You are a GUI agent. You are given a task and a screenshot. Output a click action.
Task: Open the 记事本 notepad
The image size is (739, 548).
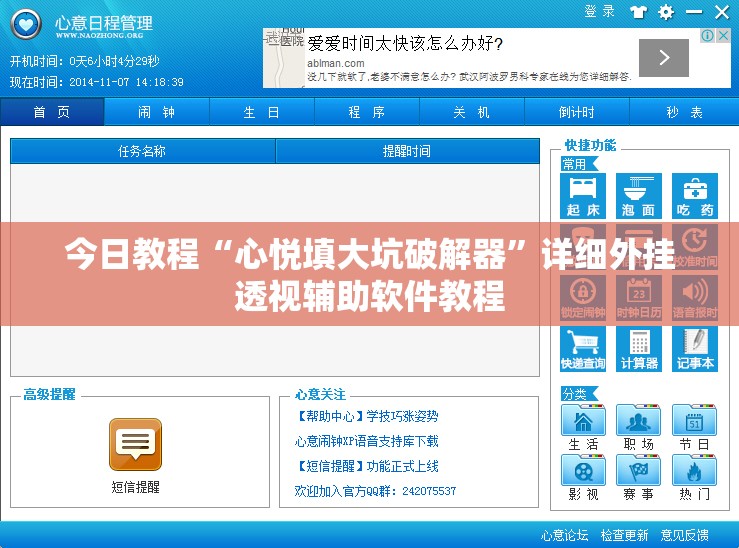pos(695,349)
